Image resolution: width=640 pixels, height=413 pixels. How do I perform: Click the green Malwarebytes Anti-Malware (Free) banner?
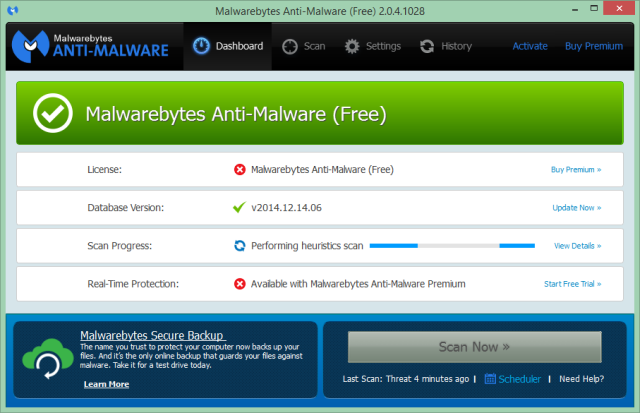pos(320,113)
